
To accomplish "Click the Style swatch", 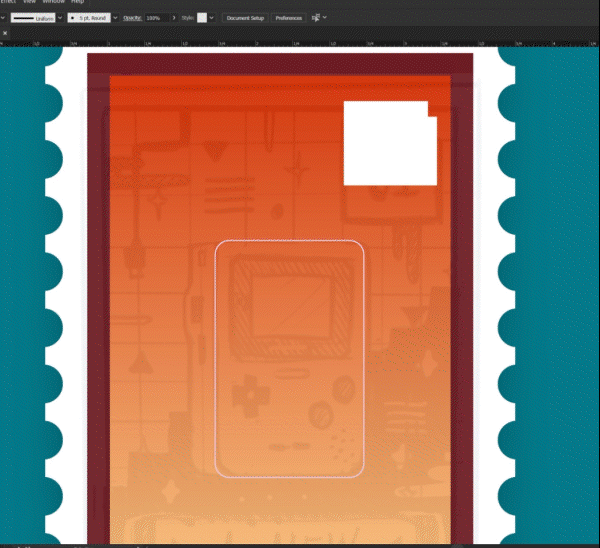I will (202, 18).
